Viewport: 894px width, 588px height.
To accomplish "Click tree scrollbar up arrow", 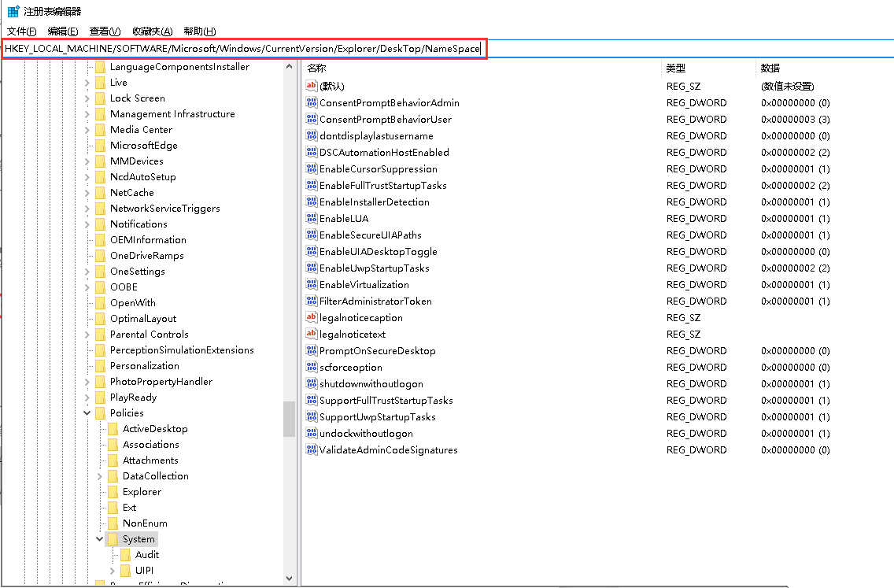I will (289, 67).
